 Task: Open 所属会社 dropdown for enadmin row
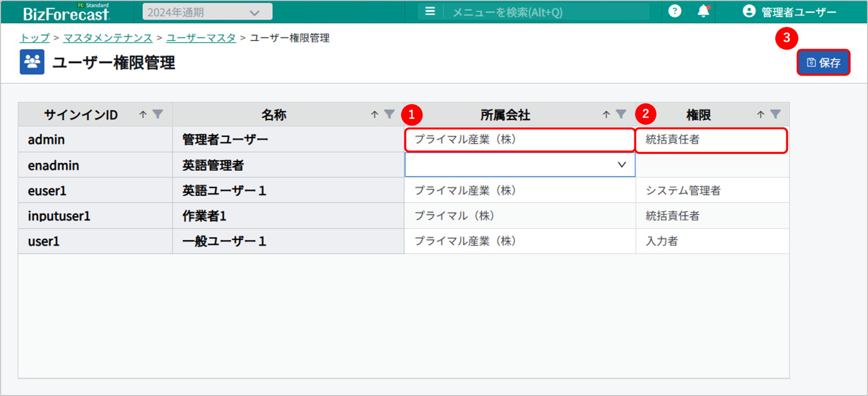pyautogui.click(x=622, y=165)
